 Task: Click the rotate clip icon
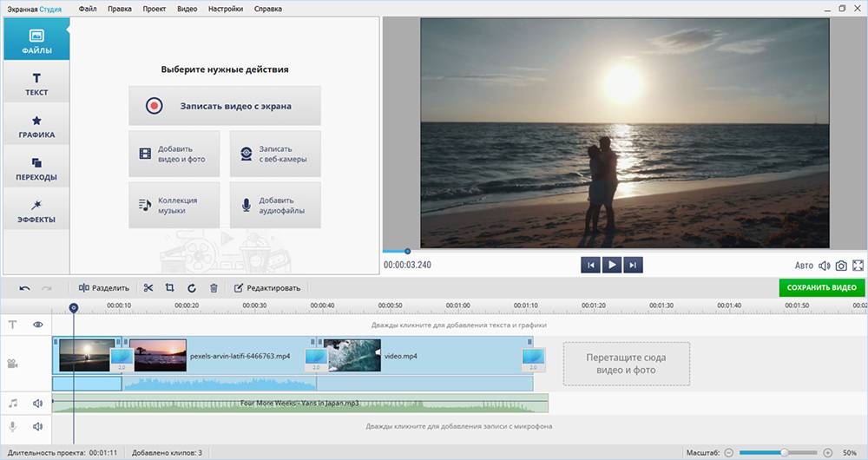click(191, 288)
